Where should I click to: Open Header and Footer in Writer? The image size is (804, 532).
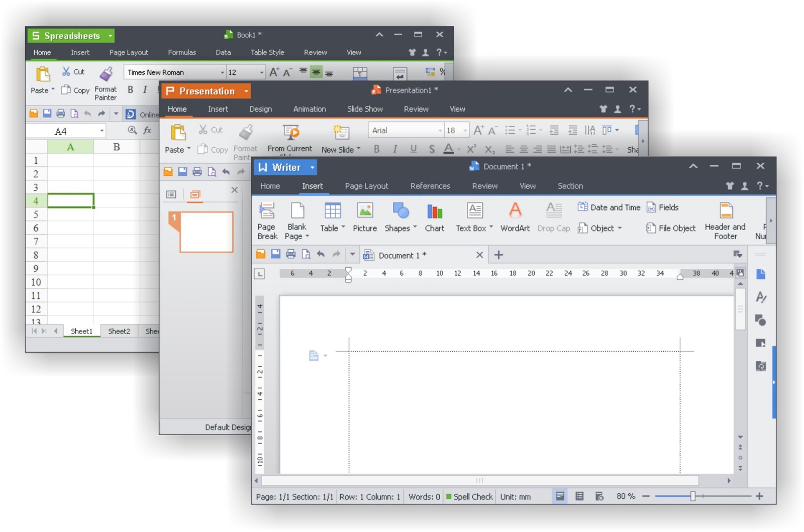coord(726,221)
